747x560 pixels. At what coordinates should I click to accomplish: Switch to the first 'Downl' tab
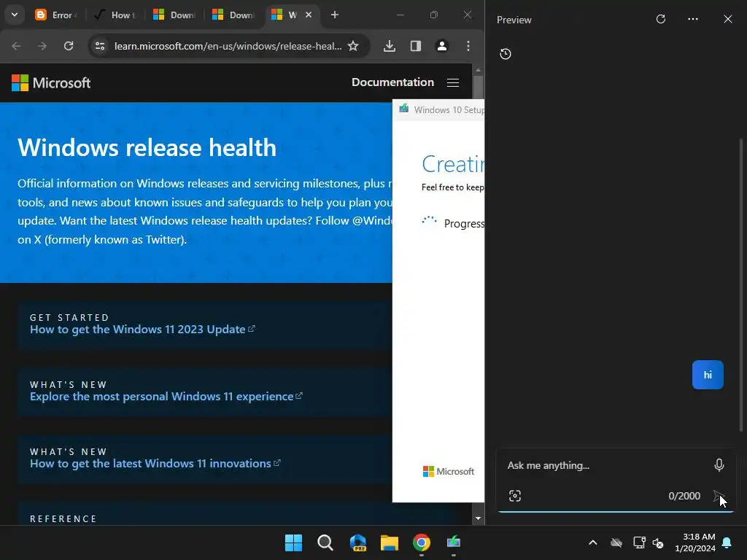[174, 15]
